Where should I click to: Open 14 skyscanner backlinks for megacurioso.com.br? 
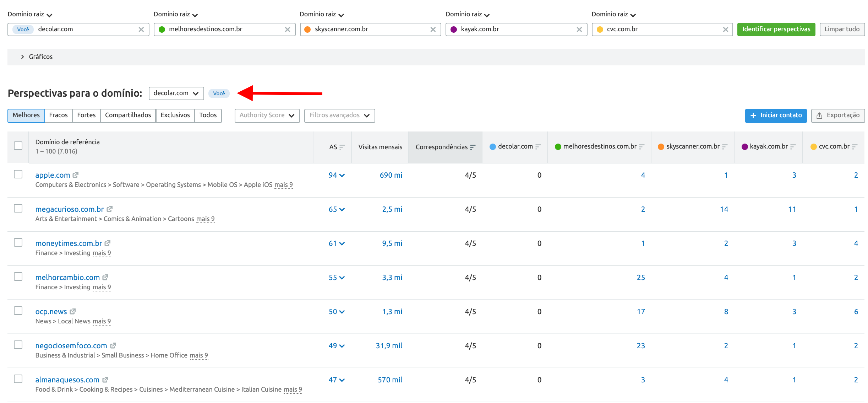coord(724,209)
